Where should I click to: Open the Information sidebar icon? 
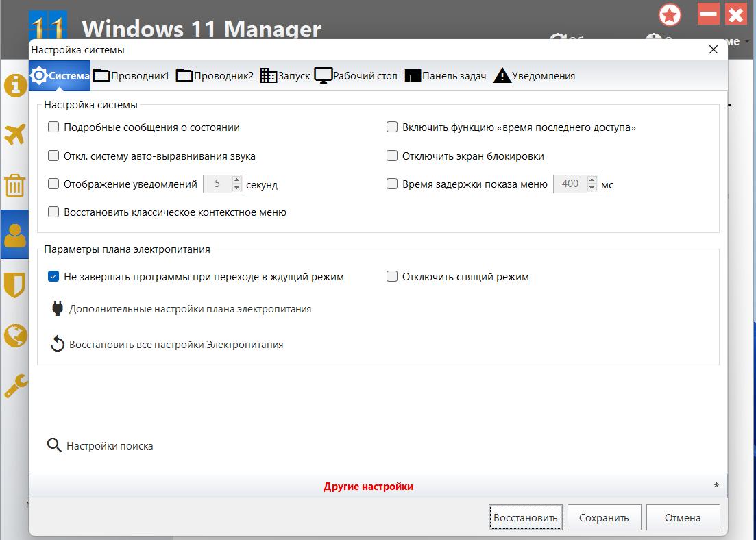point(16,86)
